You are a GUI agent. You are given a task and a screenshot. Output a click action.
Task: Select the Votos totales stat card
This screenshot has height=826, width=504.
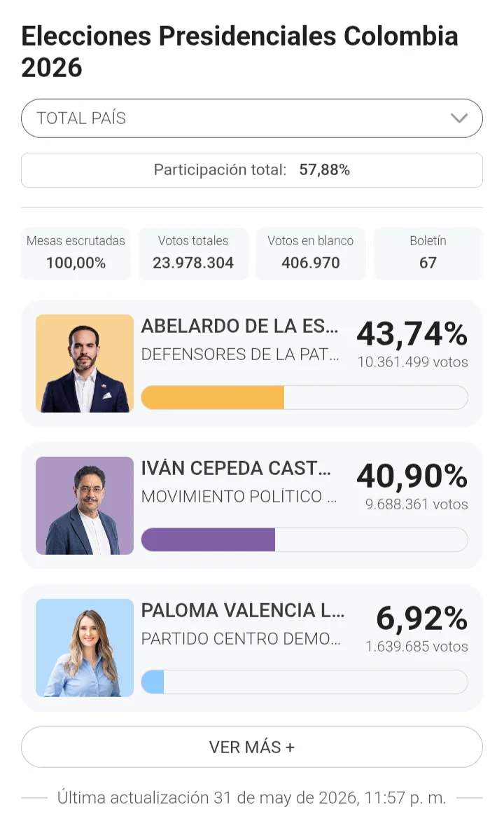point(193,254)
